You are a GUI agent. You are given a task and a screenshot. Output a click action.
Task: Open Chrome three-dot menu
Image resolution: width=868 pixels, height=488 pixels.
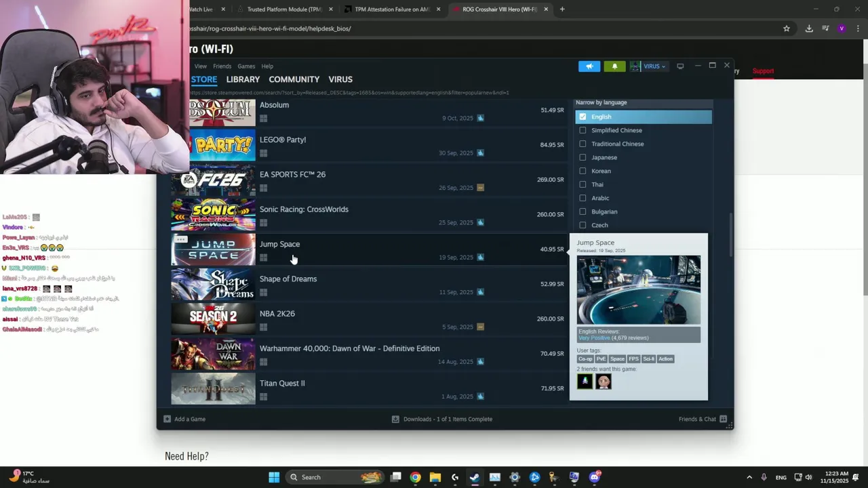(x=857, y=28)
